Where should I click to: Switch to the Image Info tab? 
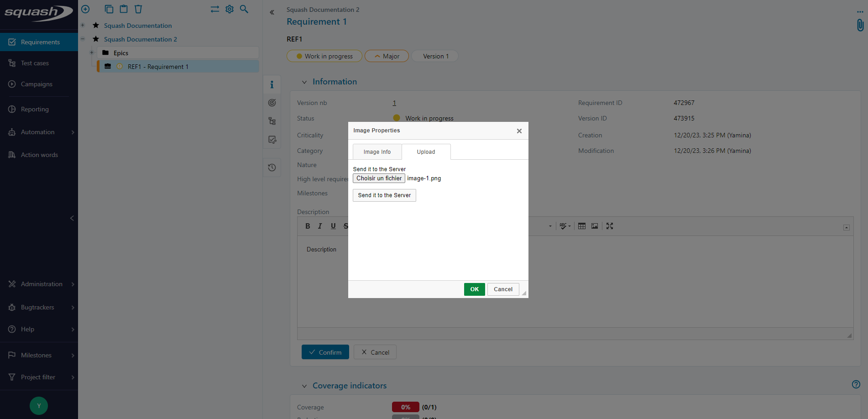pyautogui.click(x=377, y=152)
